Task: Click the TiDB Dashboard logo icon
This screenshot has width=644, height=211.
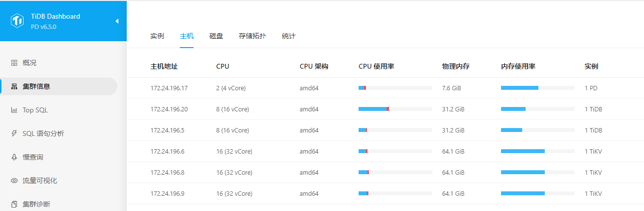Action: point(18,21)
